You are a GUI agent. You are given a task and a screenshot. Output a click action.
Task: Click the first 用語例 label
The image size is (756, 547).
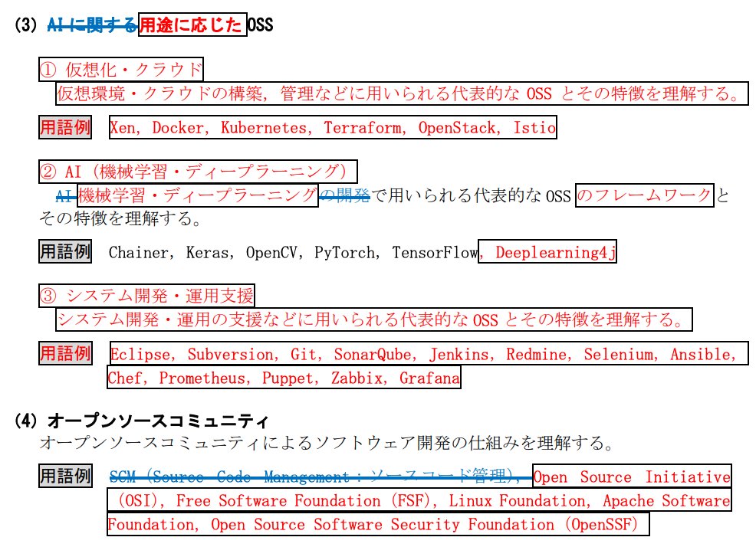click(65, 127)
